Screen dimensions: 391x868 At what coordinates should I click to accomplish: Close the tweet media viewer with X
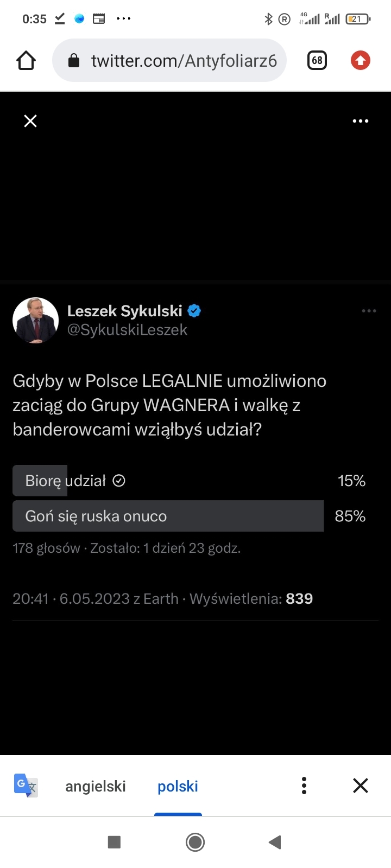30,121
